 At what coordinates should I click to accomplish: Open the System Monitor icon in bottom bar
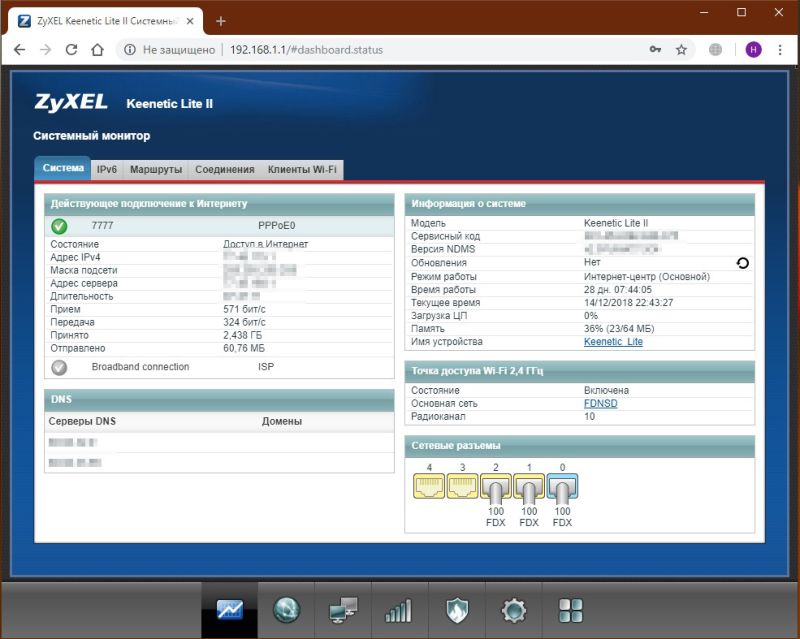(x=230, y=610)
